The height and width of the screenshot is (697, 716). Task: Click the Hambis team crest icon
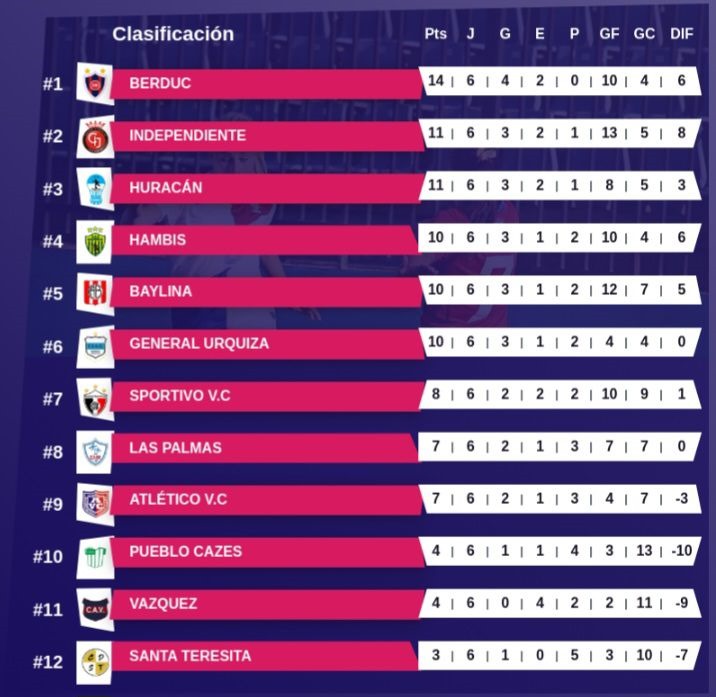pos(95,240)
